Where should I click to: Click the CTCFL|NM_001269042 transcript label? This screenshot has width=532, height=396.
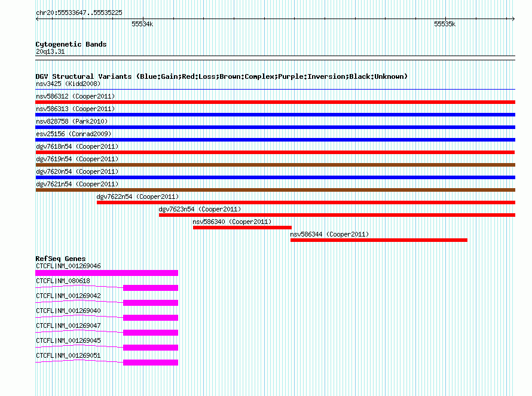68,296
